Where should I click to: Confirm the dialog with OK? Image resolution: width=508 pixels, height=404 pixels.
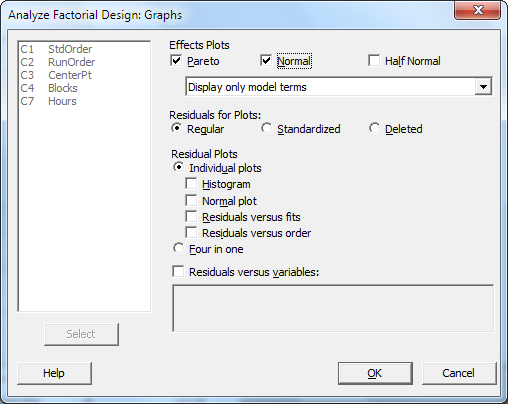point(375,373)
